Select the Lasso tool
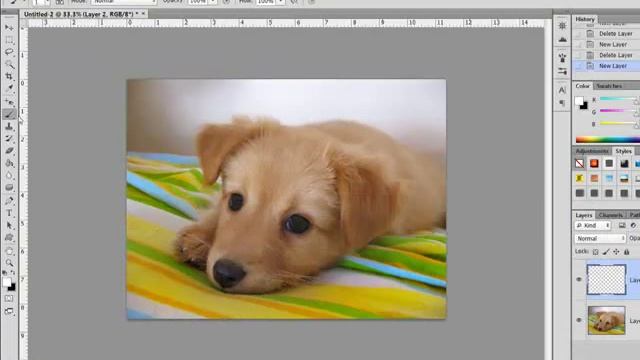The image size is (640, 360). click(x=9, y=52)
